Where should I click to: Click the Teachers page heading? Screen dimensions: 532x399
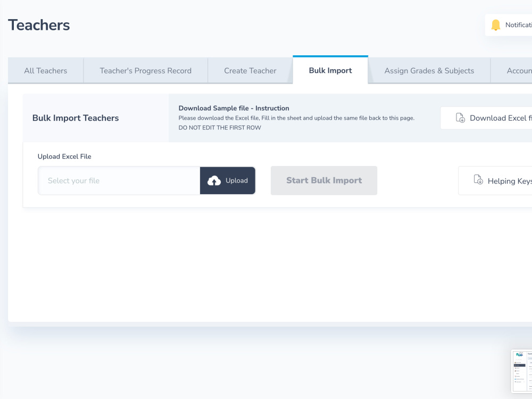(x=39, y=25)
